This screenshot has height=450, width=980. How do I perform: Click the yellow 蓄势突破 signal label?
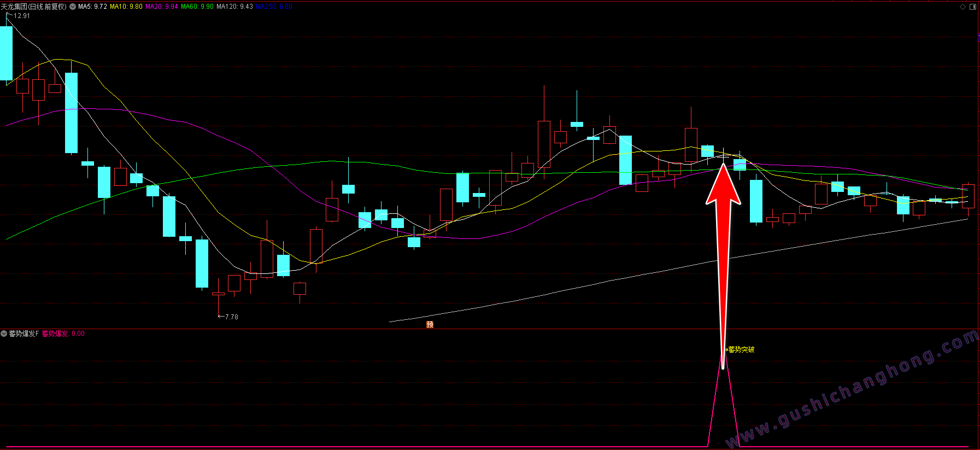pos(741,349)
